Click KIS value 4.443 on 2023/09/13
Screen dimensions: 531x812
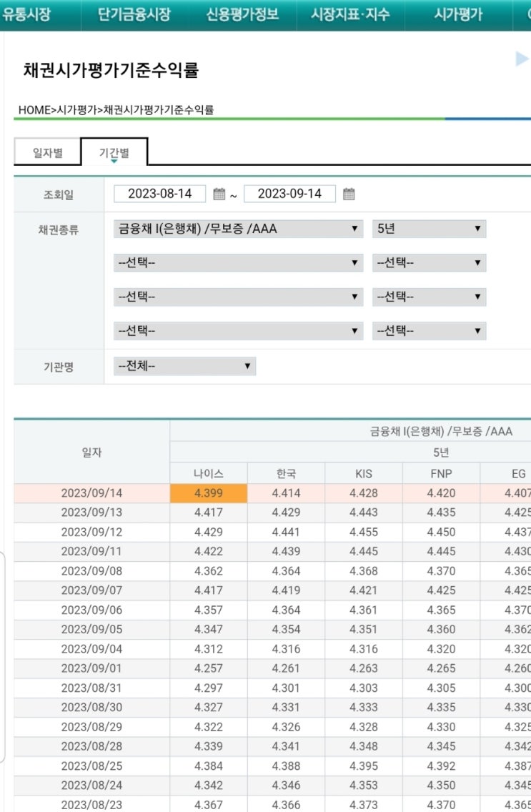click(364, 513)
